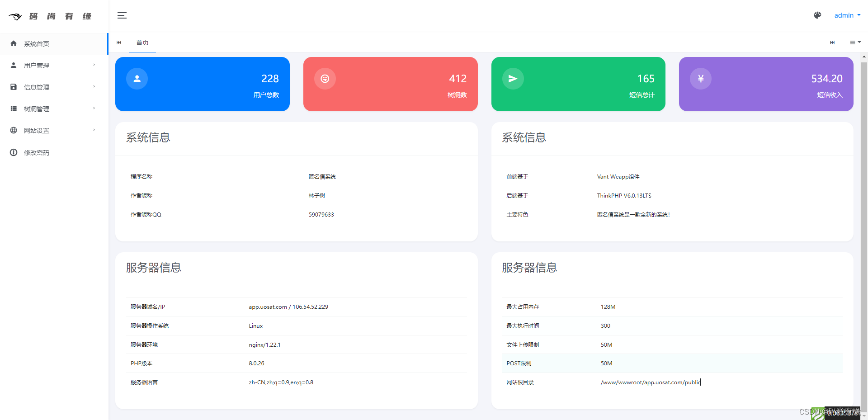
Task: Select the 首页 tab
Action: tap(142, 42)
